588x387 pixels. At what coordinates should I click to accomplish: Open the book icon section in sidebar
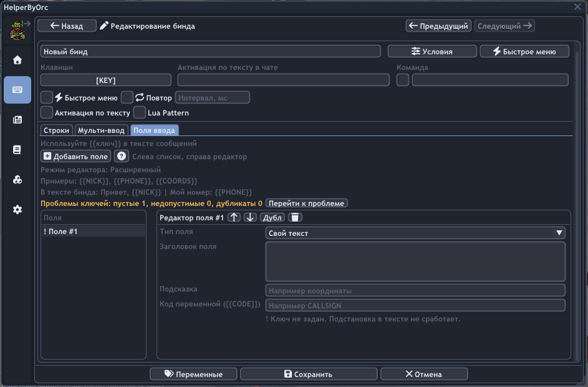coord(17,150)
